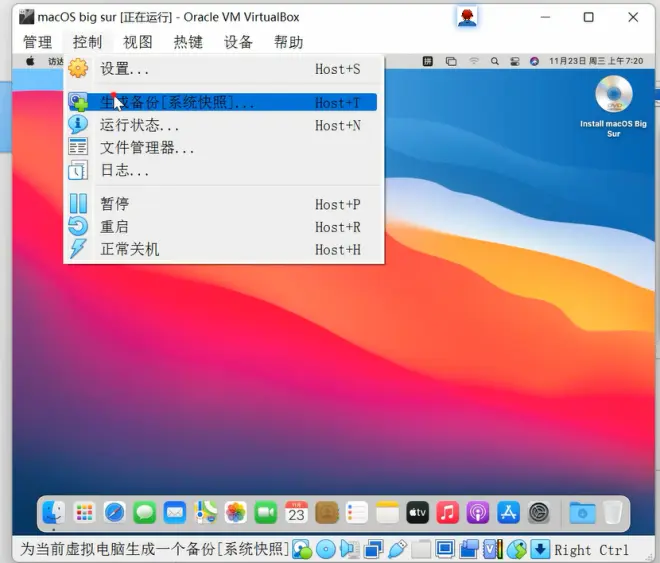660x563 pixels.
Task: Click the date 11月23日 周三 上午7:20
Action: point(596,61)
